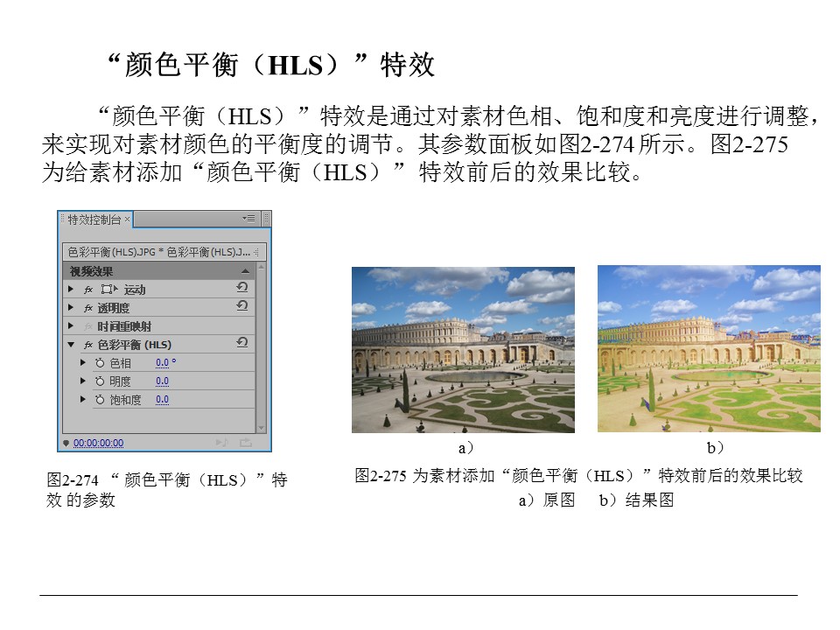Toggle animation stopwatch for 饱和度
840x630 pixels.
coord(100,399)
